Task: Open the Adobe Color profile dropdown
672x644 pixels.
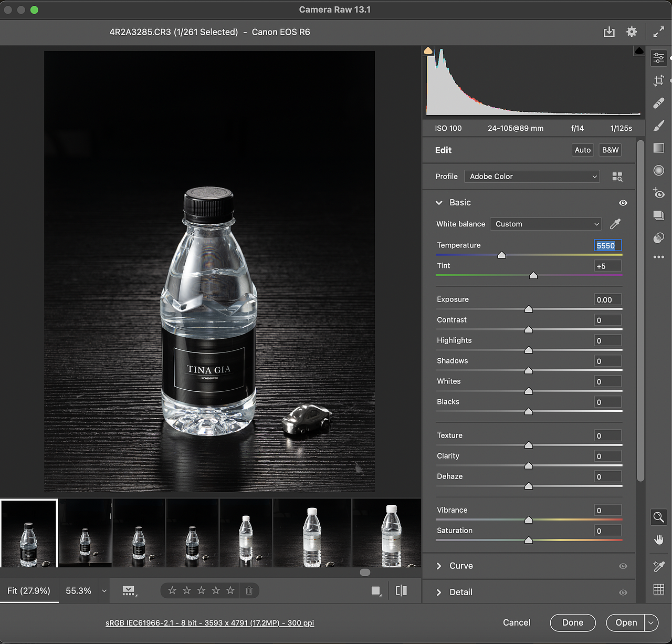Action: (x=532, y=176)
